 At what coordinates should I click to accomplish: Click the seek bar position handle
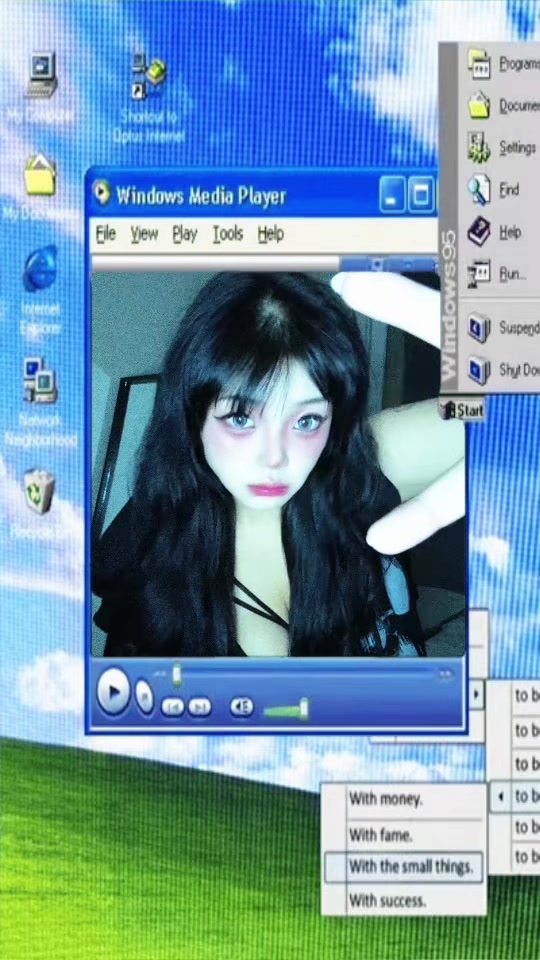click(x=177, y=674)
